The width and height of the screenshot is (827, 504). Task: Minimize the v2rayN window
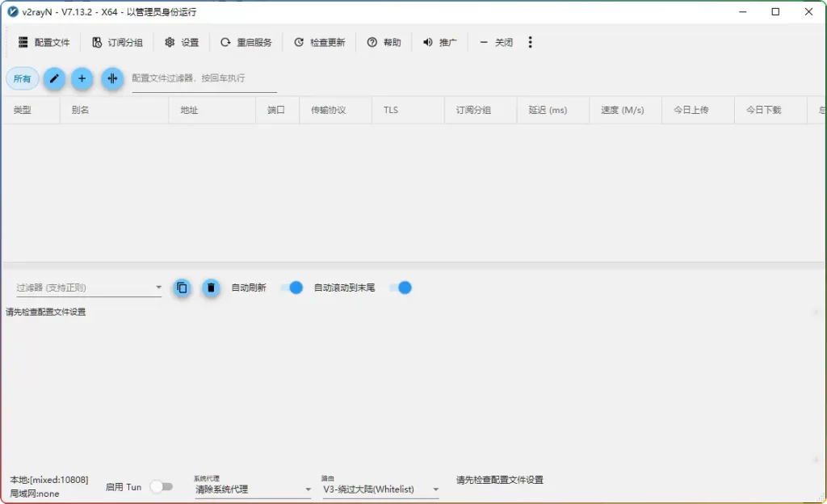click(743, 11)
